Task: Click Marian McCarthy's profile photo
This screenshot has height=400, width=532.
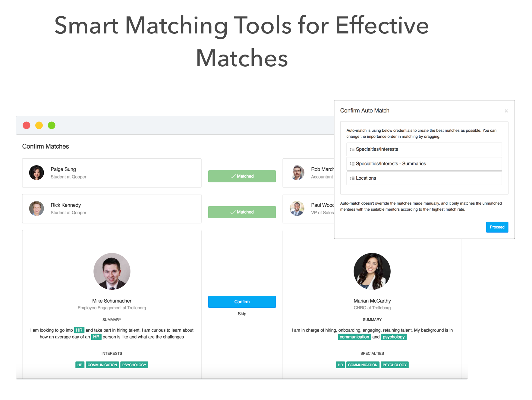Action: pos(372,271)
